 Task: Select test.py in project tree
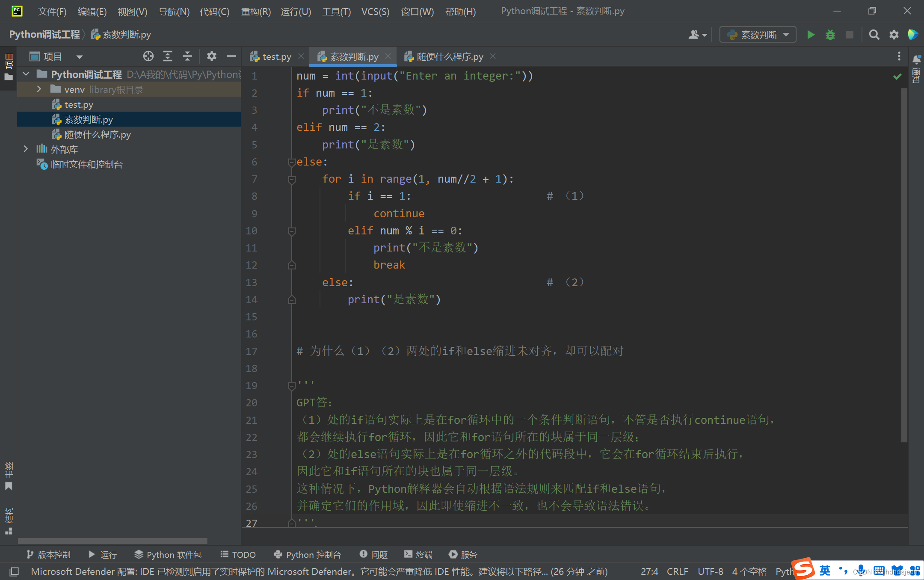point(79,104)
